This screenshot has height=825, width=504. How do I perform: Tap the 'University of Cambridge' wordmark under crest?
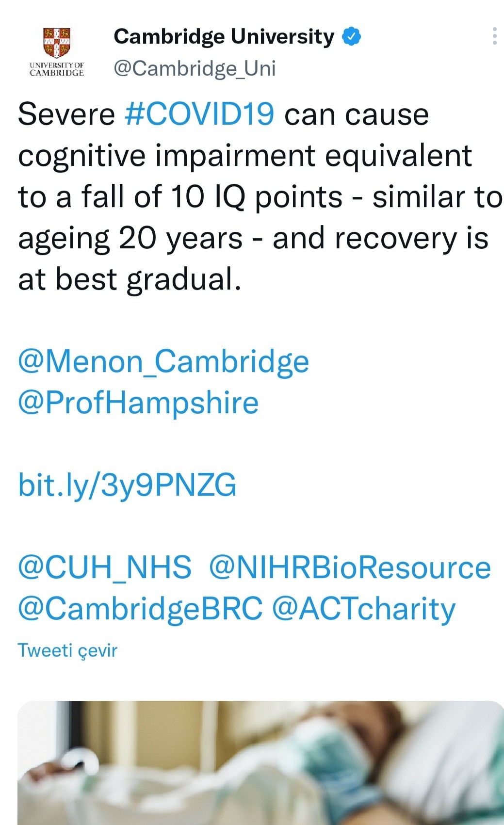(57, 69)
